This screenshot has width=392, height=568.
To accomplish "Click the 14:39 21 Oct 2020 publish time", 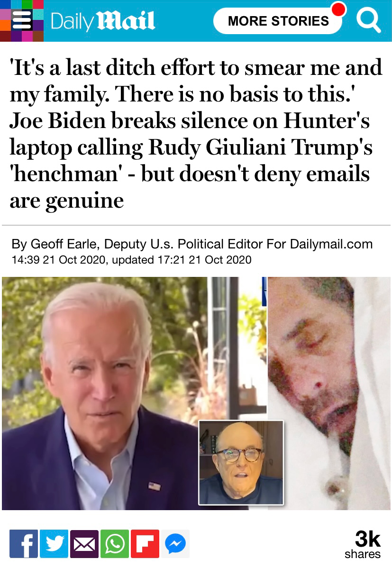I will pos(59,260).
